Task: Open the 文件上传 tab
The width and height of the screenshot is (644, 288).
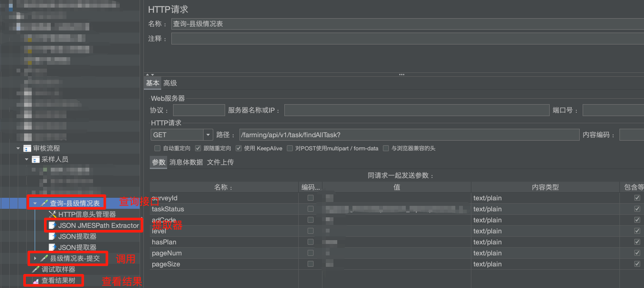Action: [x=220, y=162]
